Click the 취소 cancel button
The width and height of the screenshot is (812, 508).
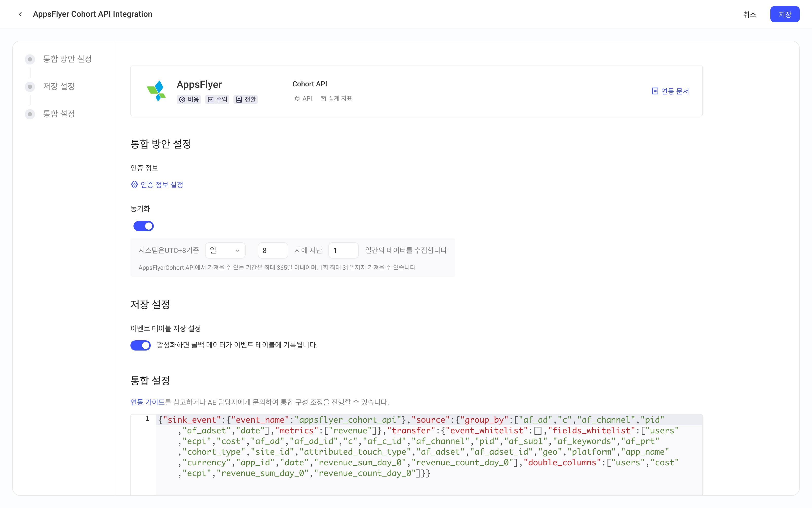point(749,14)
